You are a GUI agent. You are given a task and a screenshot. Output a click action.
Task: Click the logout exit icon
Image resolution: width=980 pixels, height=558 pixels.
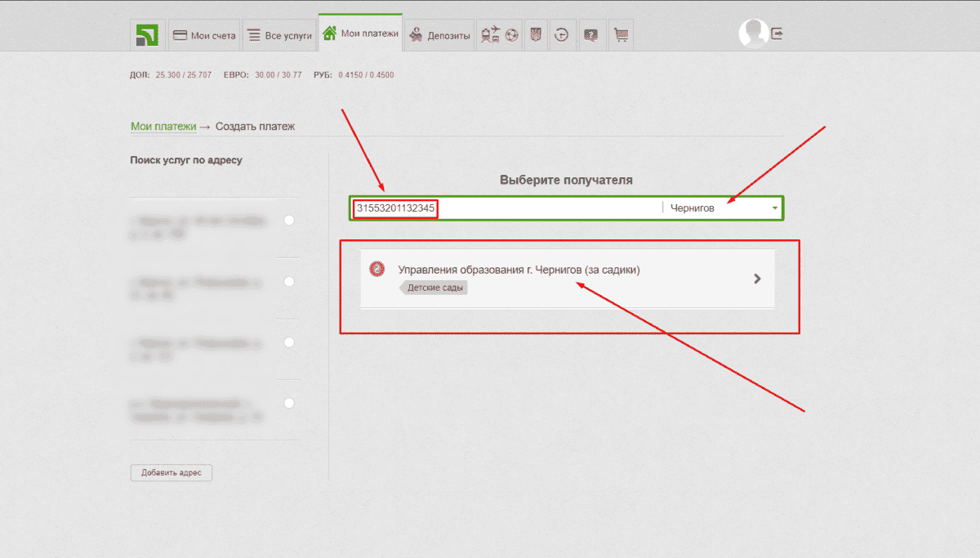tap(777, 33)
